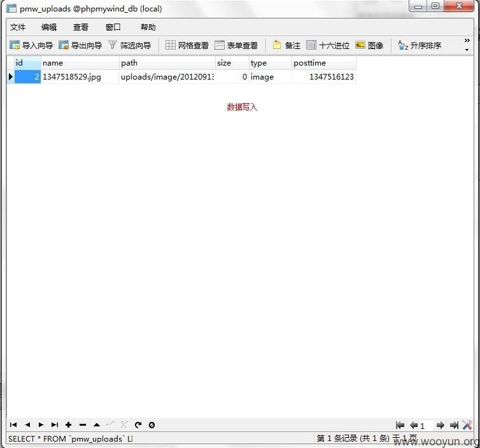
Task: Close the pmw_uploads window
Action: pyautogui.click(x=459, y=6)
